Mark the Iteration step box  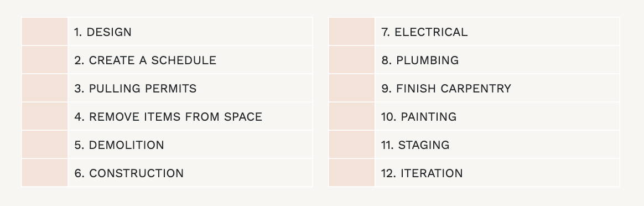pos(352,173)
